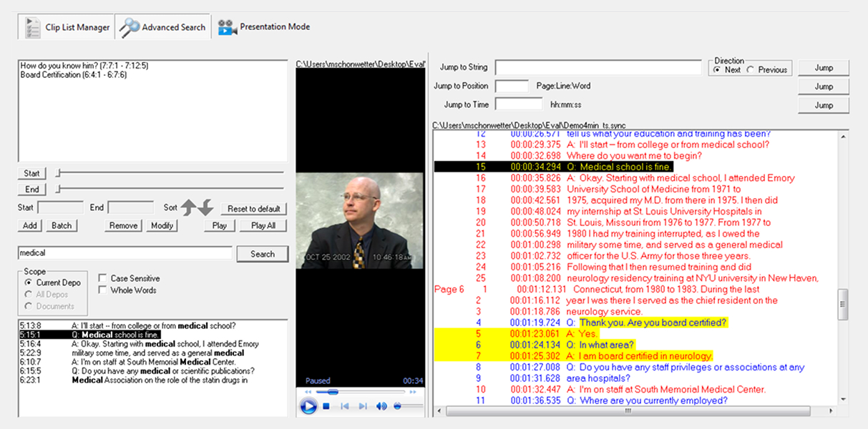Click transcript line 'I am board certified in neurology.'
Screen dimensions: 868x429
click(x=640, y=356)
